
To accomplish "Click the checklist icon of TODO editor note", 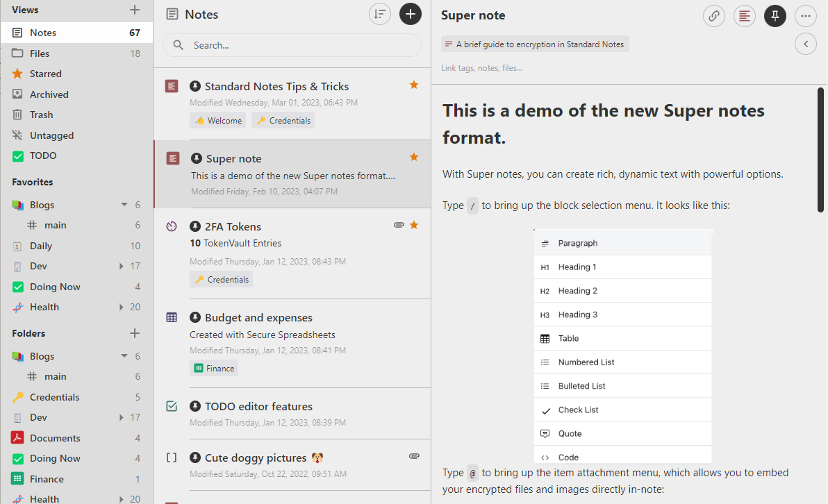I will (172, 406).
